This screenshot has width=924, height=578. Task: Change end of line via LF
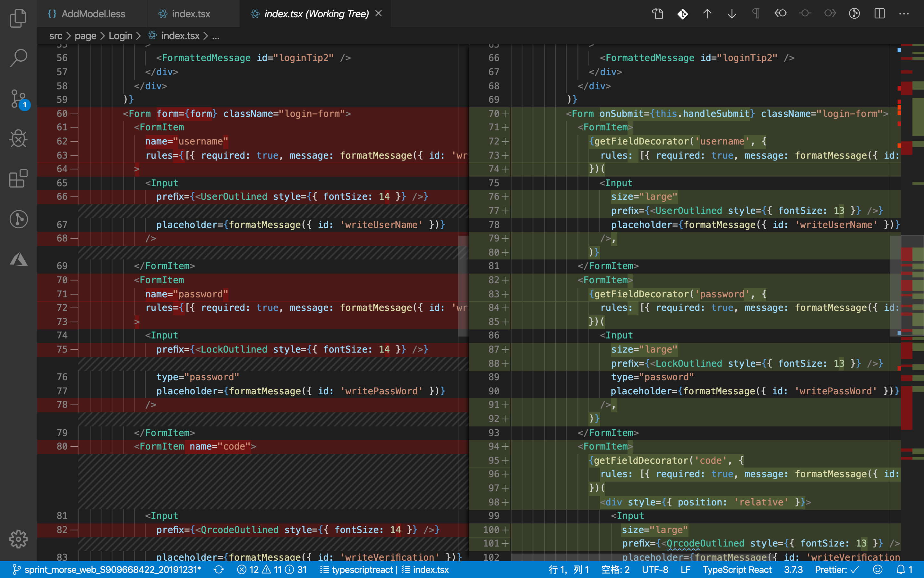pos(685,570)
